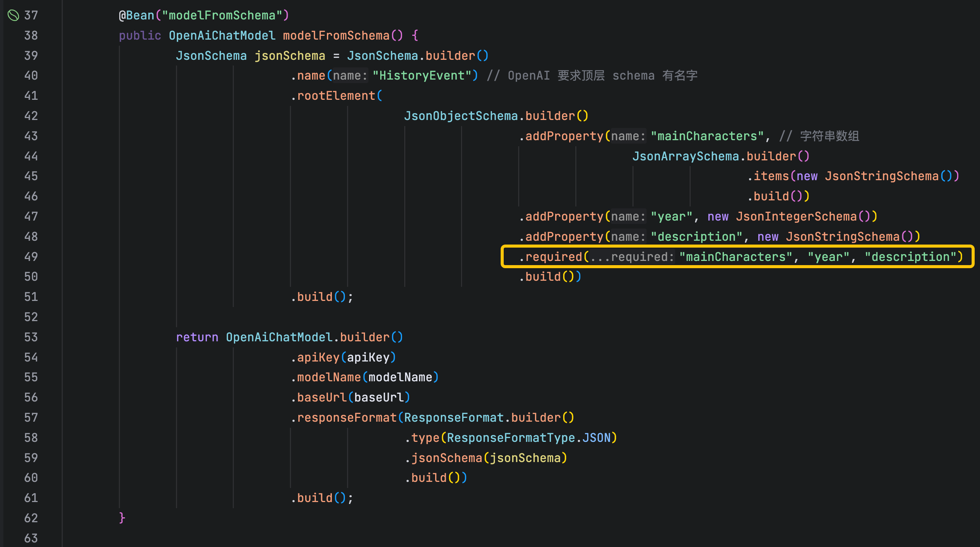Click the closing brace on line 62
Screen dimensions: 980x547
(x=122, y=518)
